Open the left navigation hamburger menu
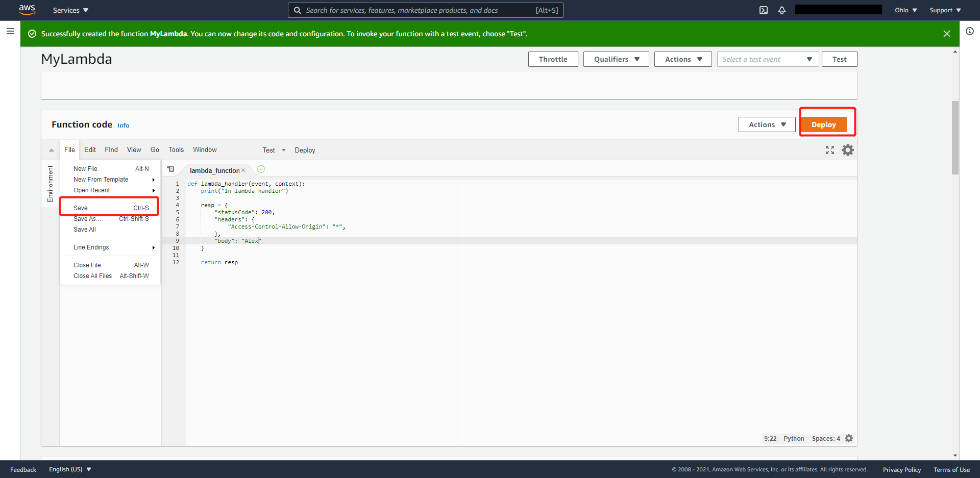The image size is (980, 478). tap(10, 31)
